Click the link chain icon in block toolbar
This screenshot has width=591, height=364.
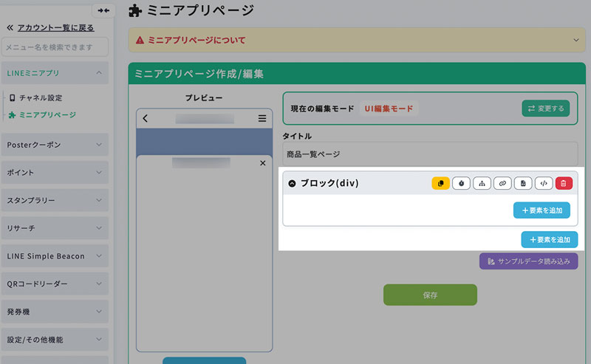(502, 183)
